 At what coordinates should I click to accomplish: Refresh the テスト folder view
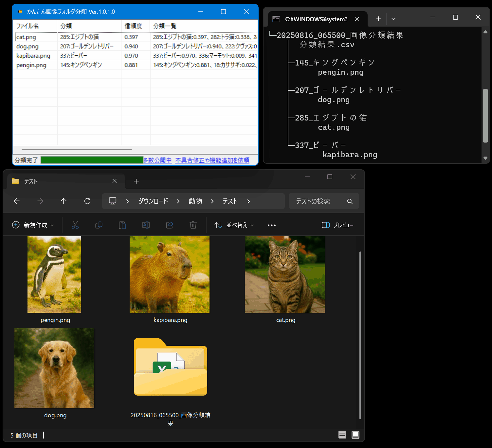pos(87,201)
